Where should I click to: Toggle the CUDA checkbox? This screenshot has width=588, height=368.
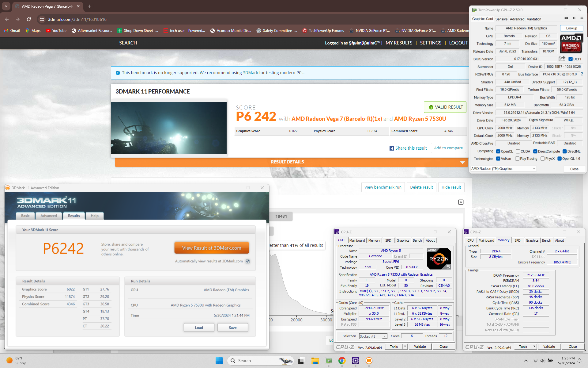pyautogui.click(x=518, y=151)
